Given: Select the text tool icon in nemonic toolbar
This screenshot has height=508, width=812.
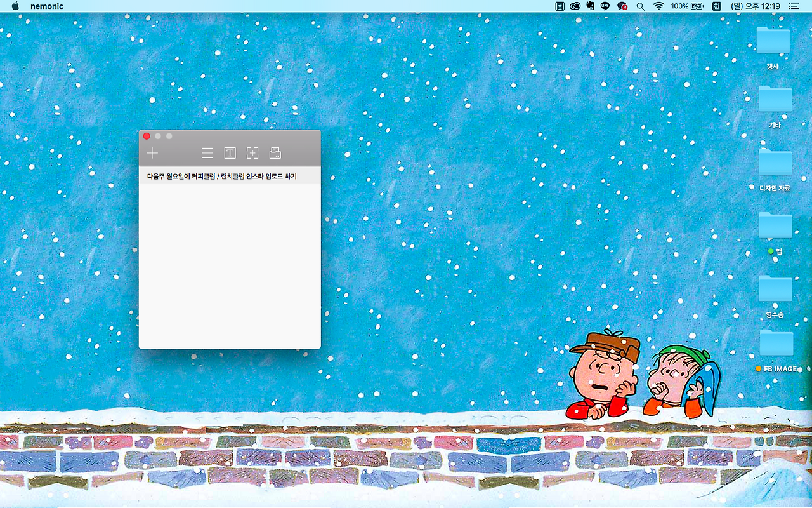Looking at the screenshot, I should (x=230, y=153).
